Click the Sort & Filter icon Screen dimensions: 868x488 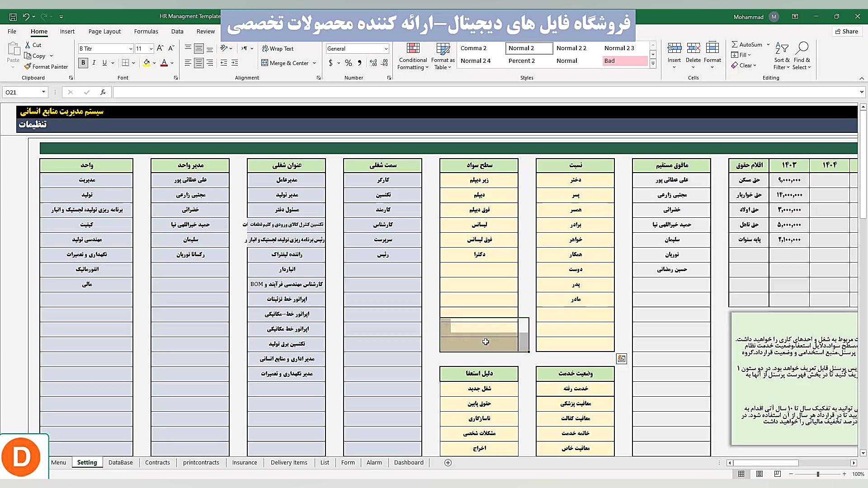point(782,48)
